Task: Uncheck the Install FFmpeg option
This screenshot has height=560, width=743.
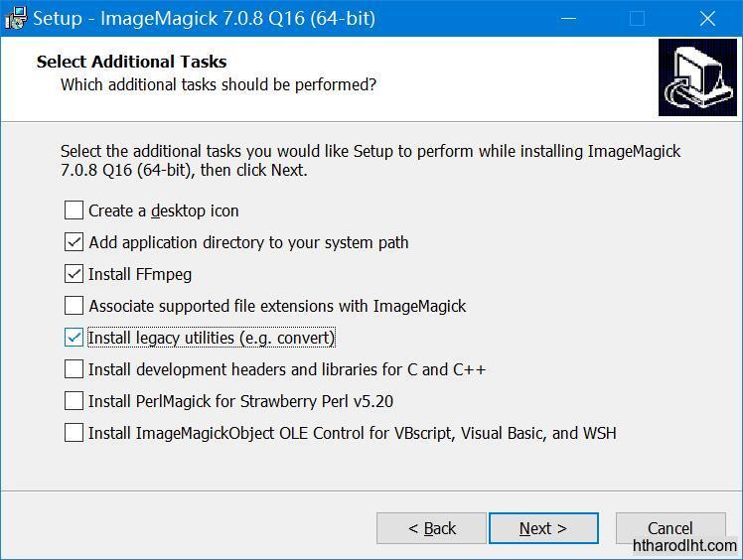Action: click(x=74, y=274)
